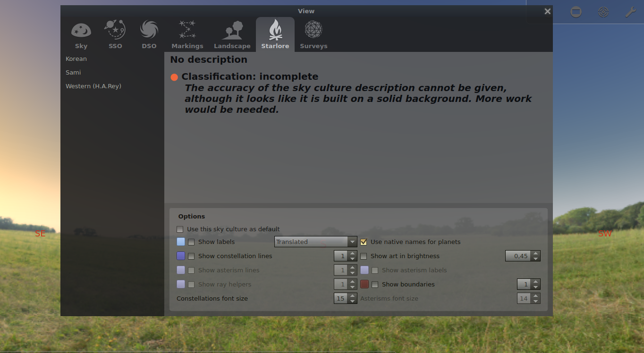Image resolution: width=644 pixels, height=353 pixels.
Task: Uncheck Use native names for planets
Action: coord(364,242)
